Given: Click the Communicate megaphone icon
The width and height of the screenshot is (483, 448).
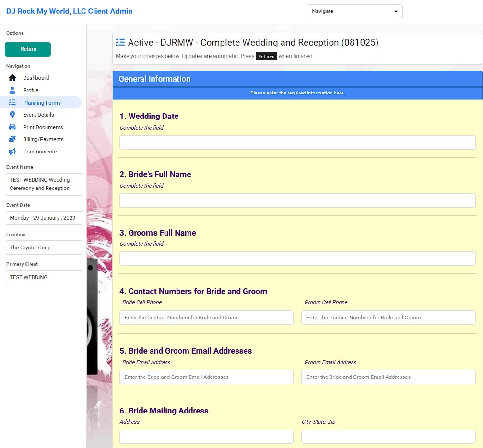Looking at the screenshot, I should pyautogui.click(x=12, y=152).
